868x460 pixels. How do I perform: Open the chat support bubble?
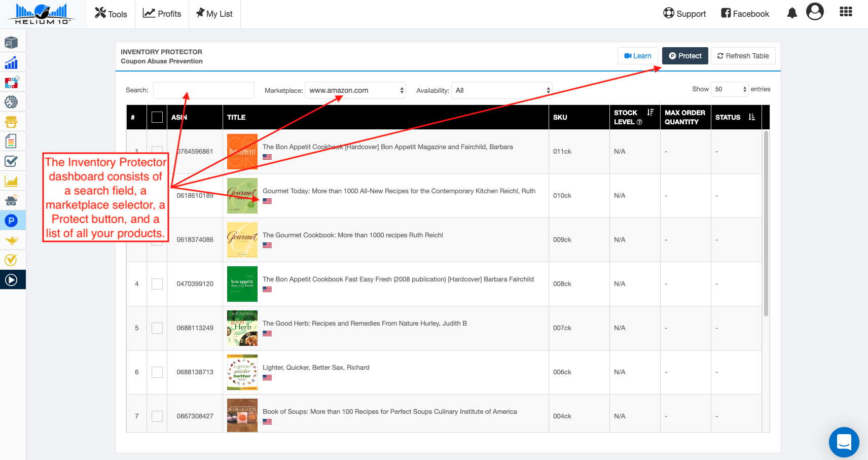coord(844,442)
